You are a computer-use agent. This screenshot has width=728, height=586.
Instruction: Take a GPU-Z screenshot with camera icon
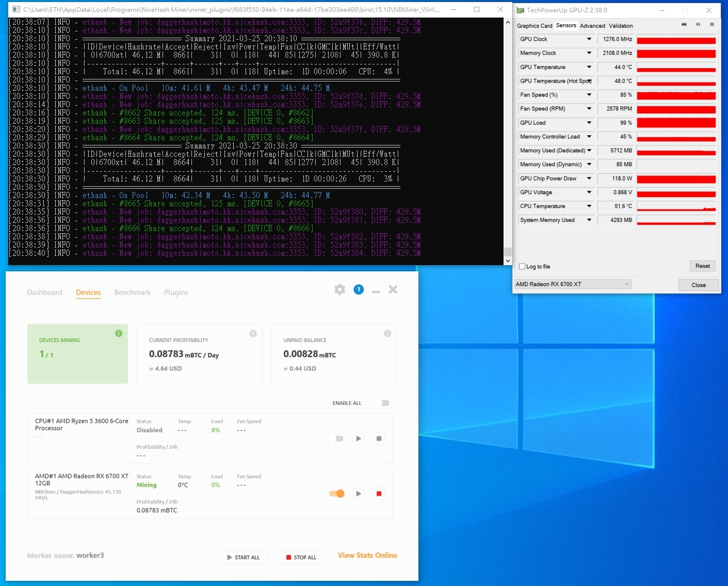684,25
